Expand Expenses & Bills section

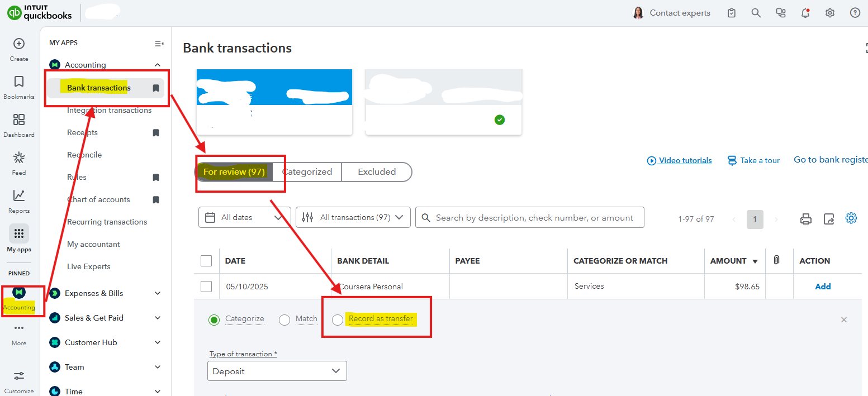tap(158, 293)
